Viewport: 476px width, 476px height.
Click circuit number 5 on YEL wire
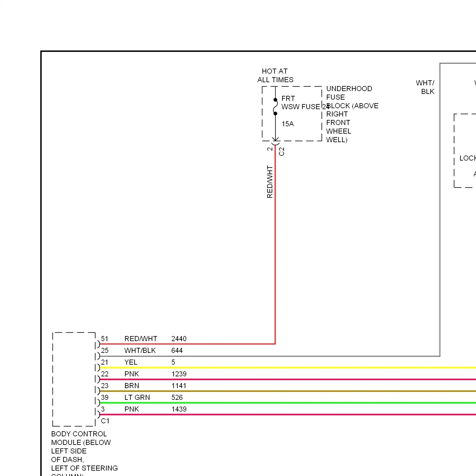[x=173, y=362]
